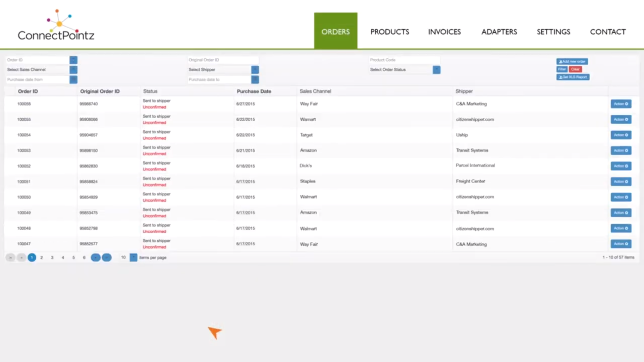The width and height of the screenshot is (644, 362).
Task: Expand Select Shipper dropdown
Action: (255, 70)
